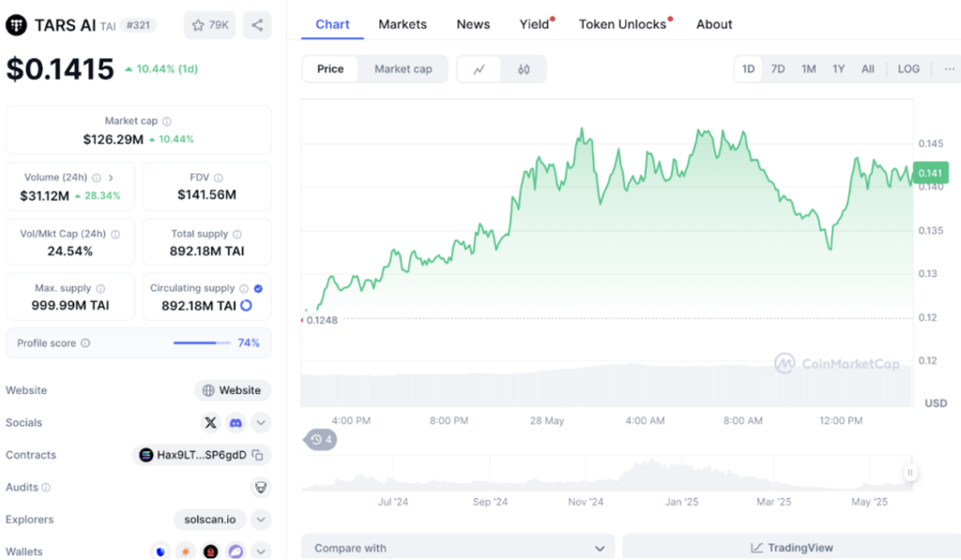The image size is (961, 560).
Task: Click Vol/Mkt Cap (24h) info icon
Action: coord(115,235)
